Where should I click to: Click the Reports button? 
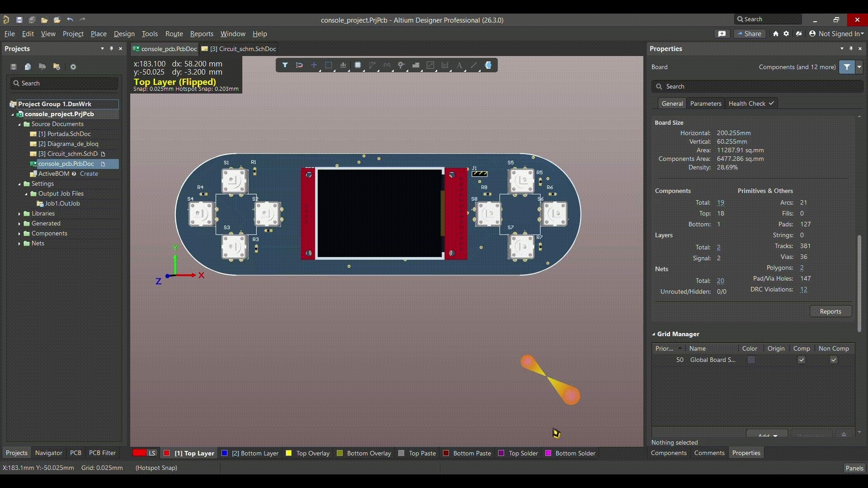830,311
